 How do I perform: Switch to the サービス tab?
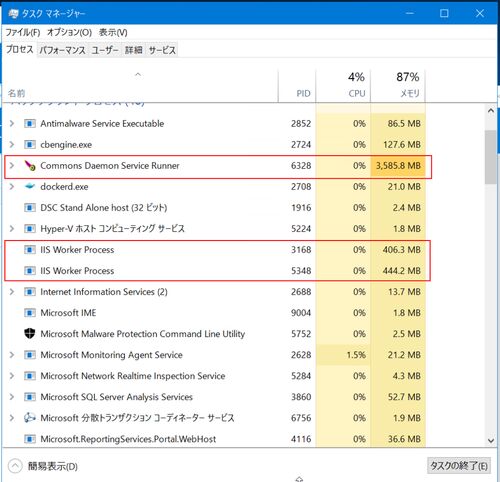click(162, 50)
